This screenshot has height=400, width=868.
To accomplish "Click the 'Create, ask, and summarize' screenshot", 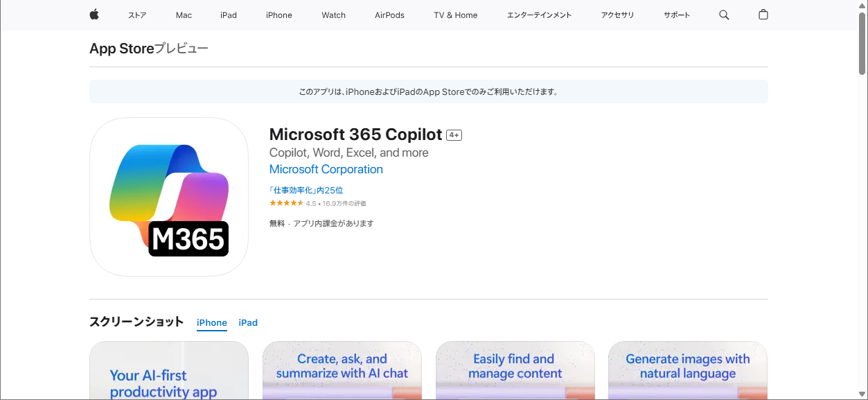I will tap(342, 370).
